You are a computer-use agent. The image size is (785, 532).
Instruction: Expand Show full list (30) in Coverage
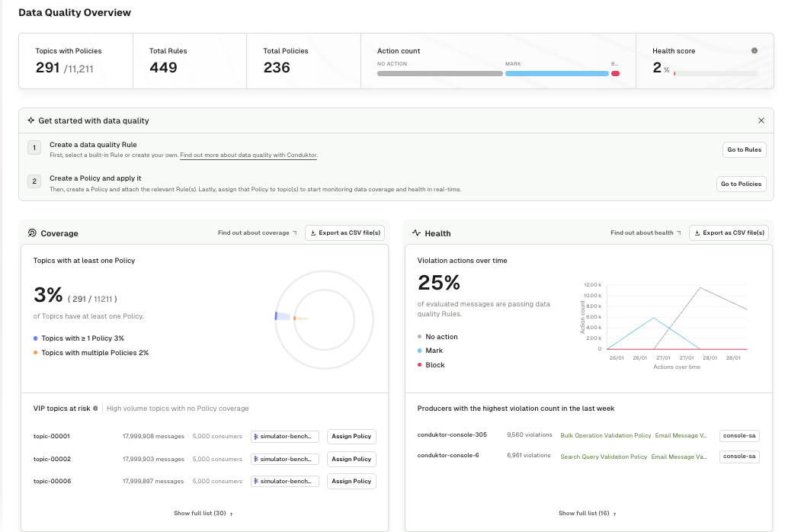(202, 513)
